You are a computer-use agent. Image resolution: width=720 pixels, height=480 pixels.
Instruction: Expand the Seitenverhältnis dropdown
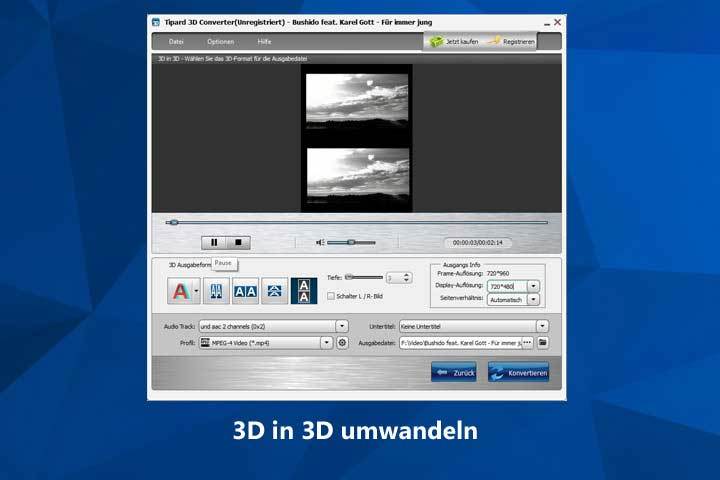pyautogui.click(x=533, y=300)
